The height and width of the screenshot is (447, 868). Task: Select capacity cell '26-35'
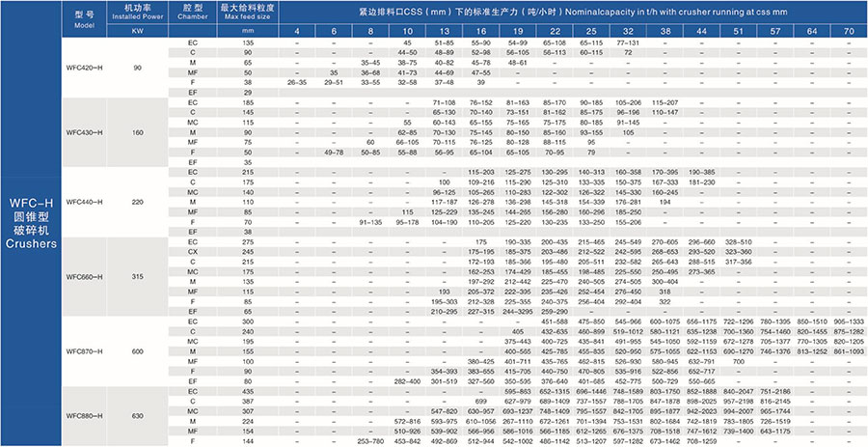pyautogui.click(x=297, y=82)
